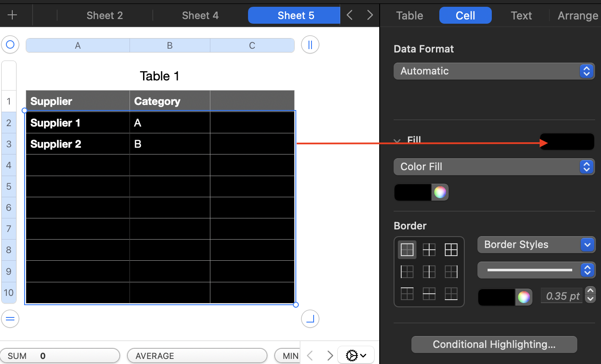This screenshot has height=364, width=601.
Task: Click the AVERAGE field at the bottom
Action: [197, 356]
